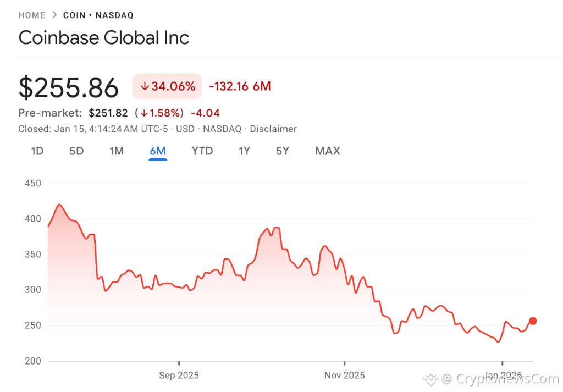Click the red current price dot on the chart

(533, 321)
